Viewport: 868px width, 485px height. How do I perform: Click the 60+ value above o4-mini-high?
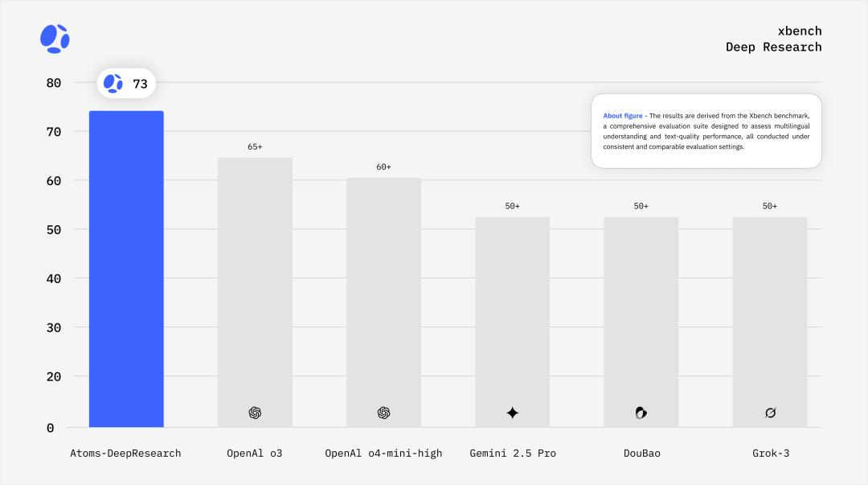[383, 167]
